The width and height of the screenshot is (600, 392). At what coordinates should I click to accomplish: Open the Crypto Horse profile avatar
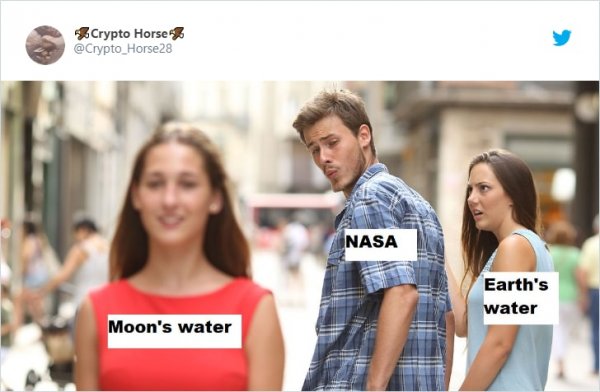pyautogui.click(x=45, y=45)
